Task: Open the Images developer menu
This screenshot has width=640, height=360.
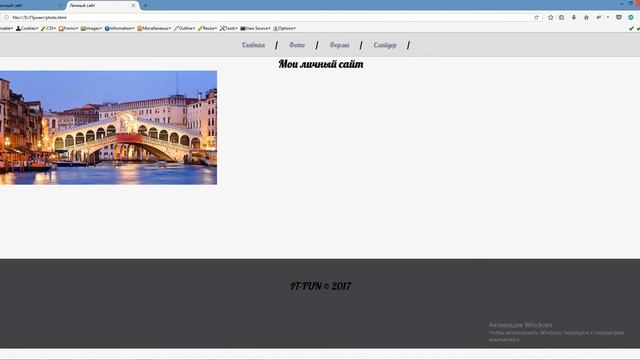Action: [x=91, y=29]
